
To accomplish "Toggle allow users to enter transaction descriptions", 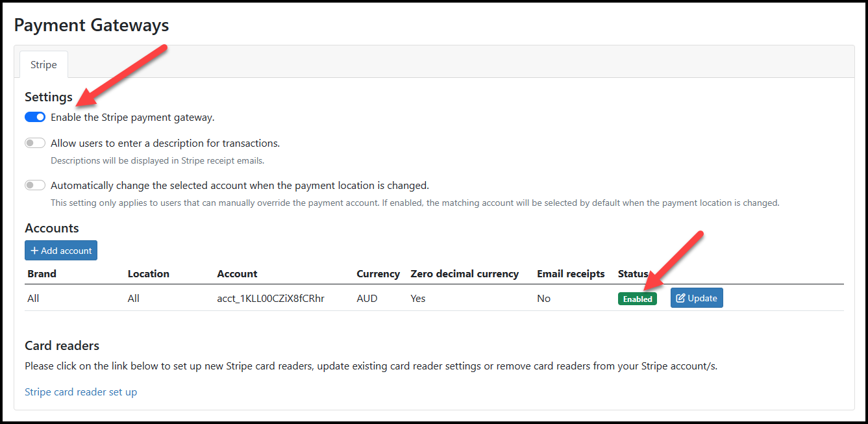I will pyautogui.click(x=35, y=143).
